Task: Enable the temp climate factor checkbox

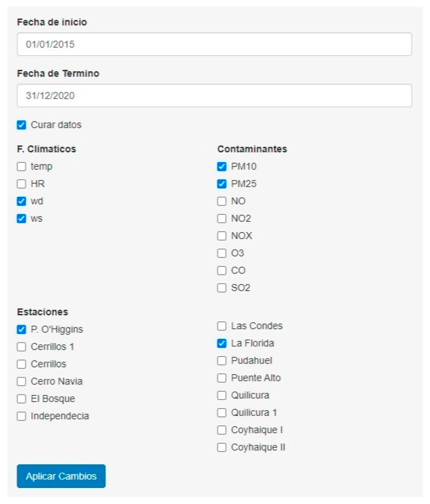Action: (21, 167)
